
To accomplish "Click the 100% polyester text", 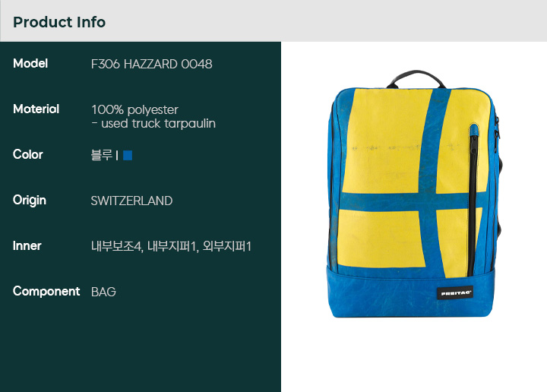I will [134, 110].
